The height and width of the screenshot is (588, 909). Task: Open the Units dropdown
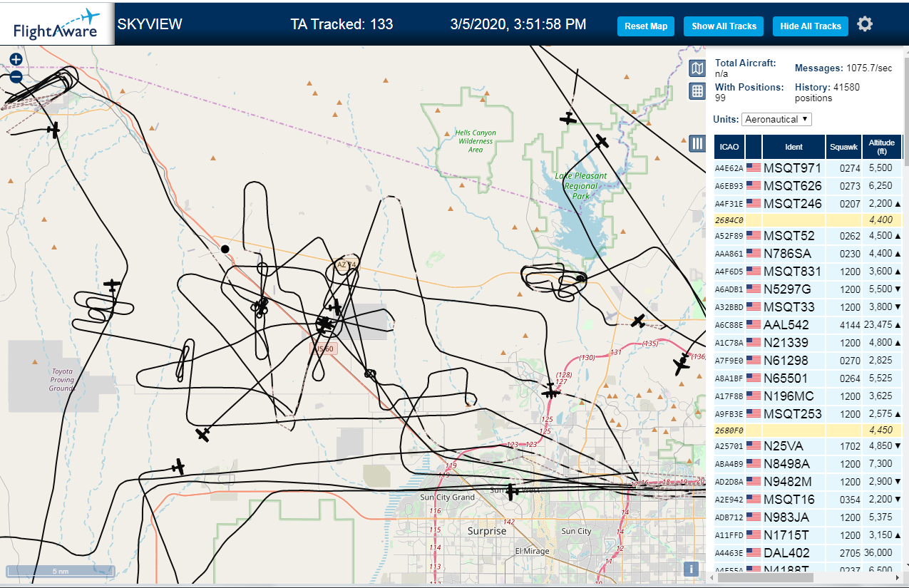[x=776, y=119]
